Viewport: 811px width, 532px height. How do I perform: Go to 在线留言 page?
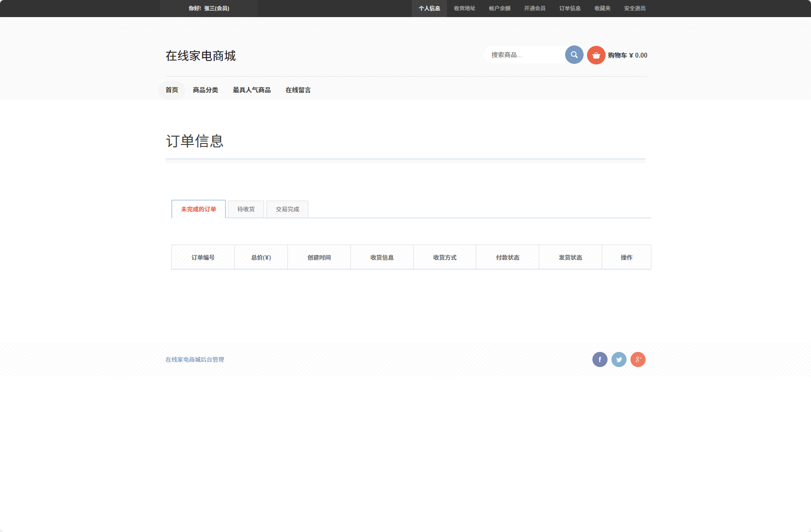tap(298, 90)
